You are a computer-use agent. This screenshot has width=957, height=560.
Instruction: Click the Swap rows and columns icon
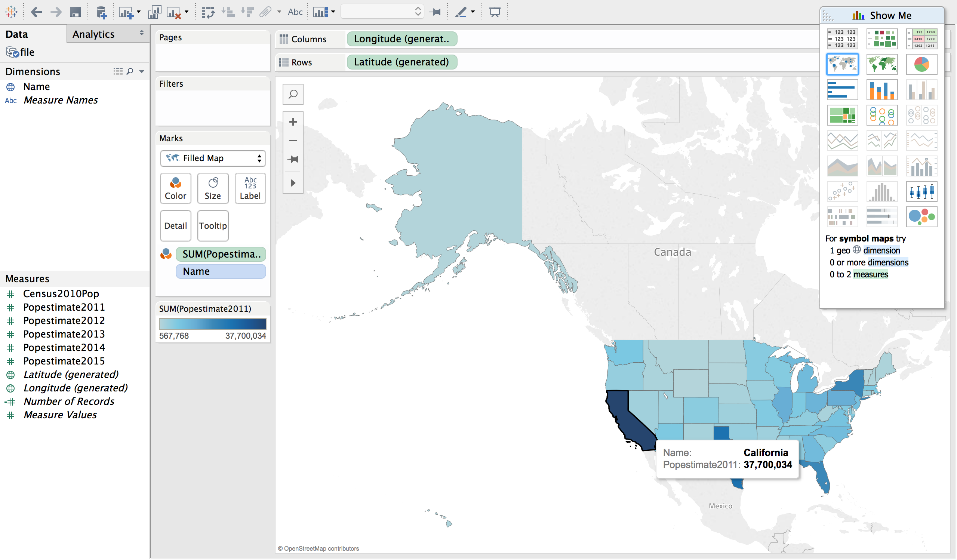tap(208, 12)
